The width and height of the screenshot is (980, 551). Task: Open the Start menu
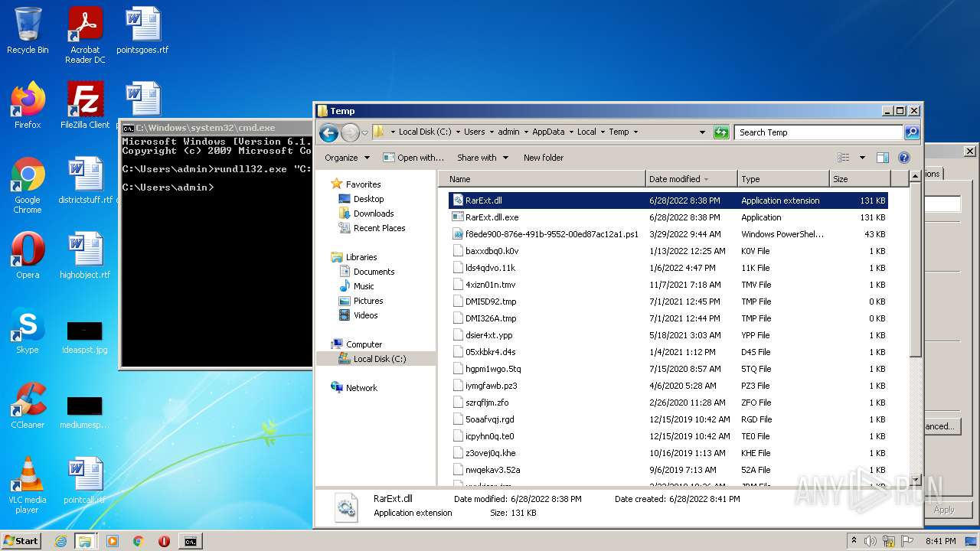(x=21, y=541)
